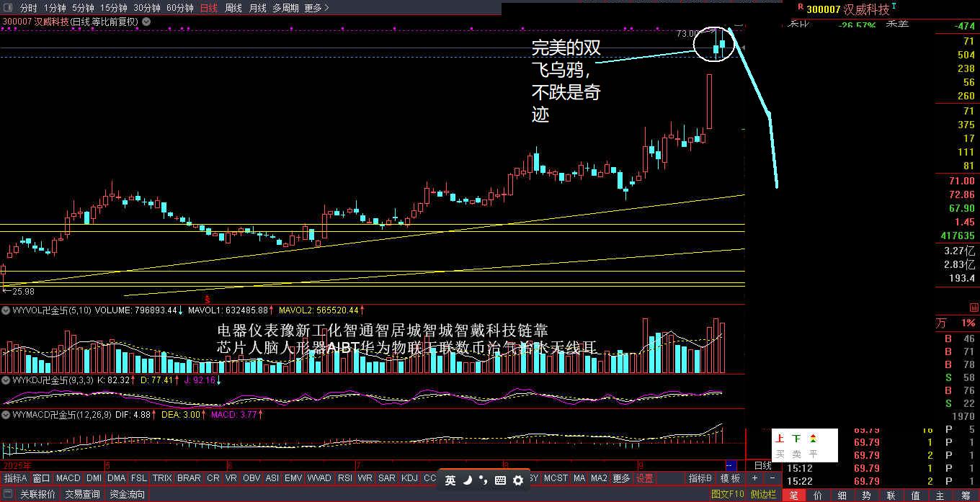Click the 指标A indicator group button
980x502 pixels.
coord(15,478)
